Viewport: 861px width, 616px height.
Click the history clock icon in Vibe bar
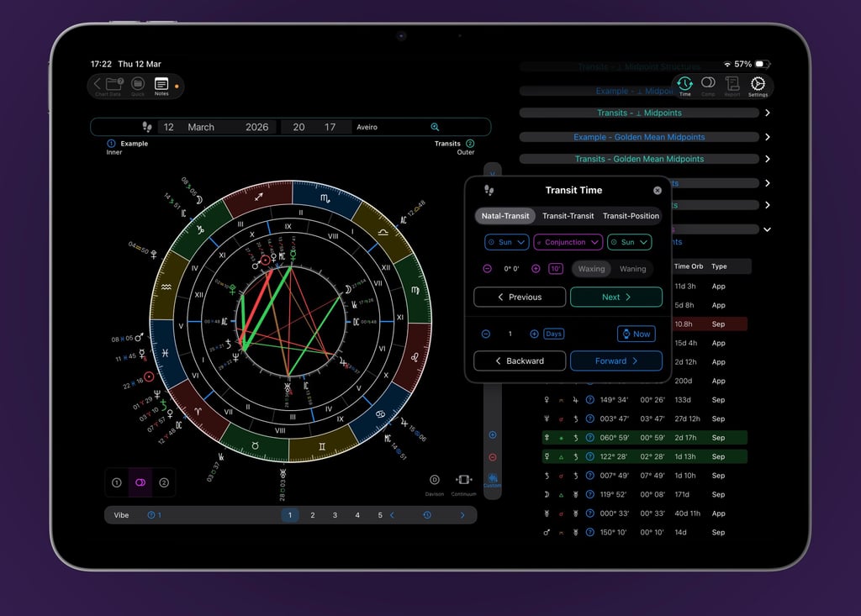pos(427,515)
